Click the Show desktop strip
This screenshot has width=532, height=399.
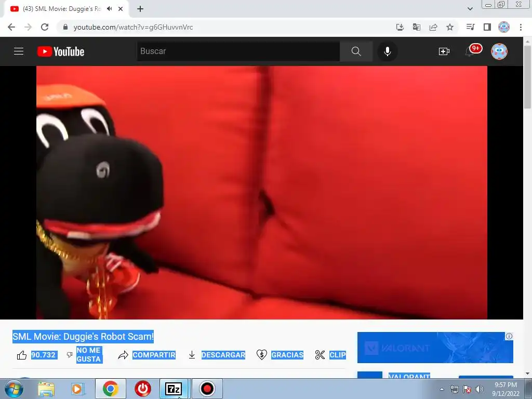pos(528,389)
